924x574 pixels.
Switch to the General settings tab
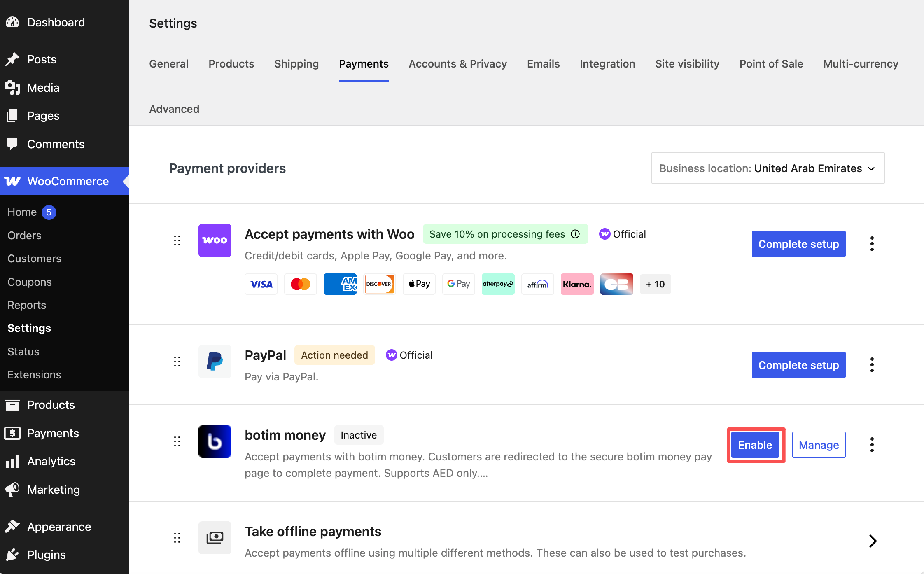tap(169, 64)
